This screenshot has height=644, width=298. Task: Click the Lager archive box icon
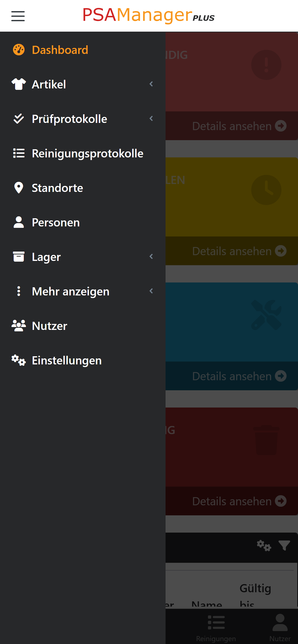18,257
